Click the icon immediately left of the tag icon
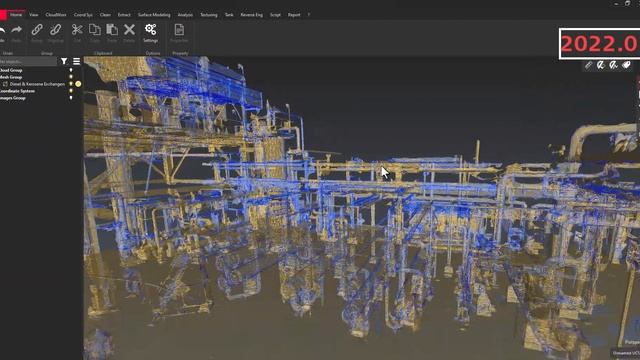This screenshot has height=360, width=640. 613,65
